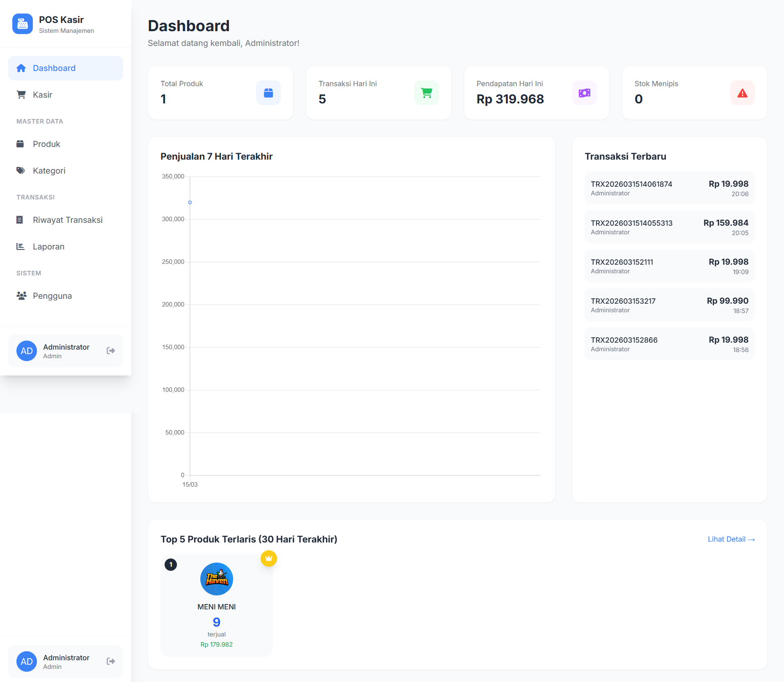This screenshot has height=682, width=784.
Task: Open the Dashboard menu item
Action: (66, 68)
